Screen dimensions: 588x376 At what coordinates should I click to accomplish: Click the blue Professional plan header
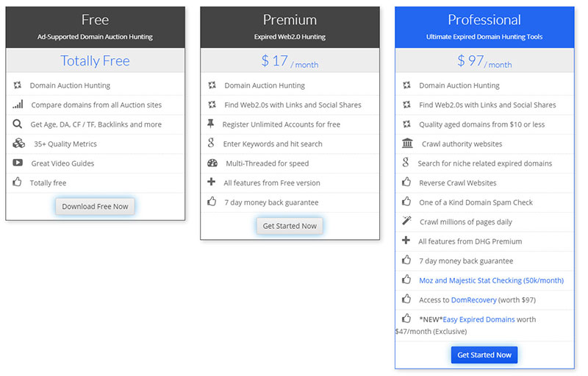[484, 27]
